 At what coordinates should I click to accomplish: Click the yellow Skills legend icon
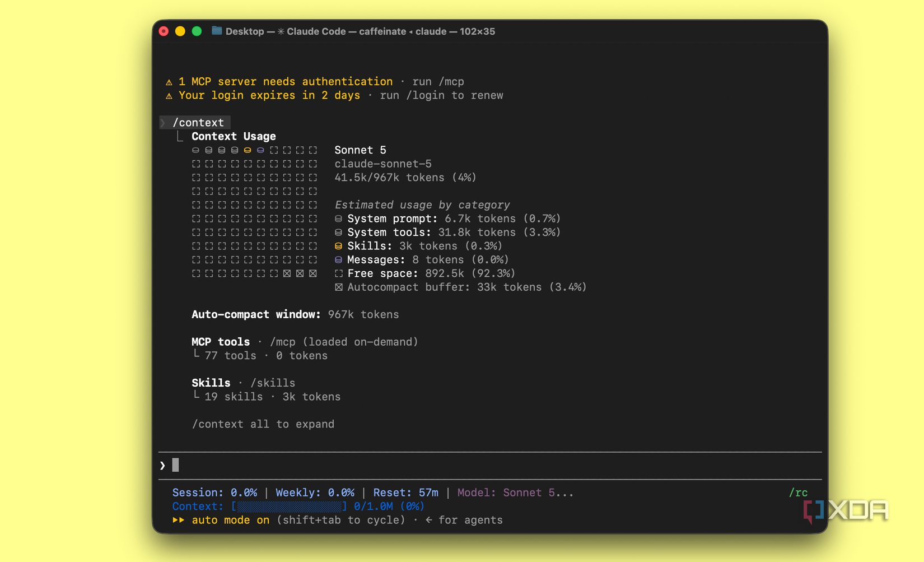point(338,246)
